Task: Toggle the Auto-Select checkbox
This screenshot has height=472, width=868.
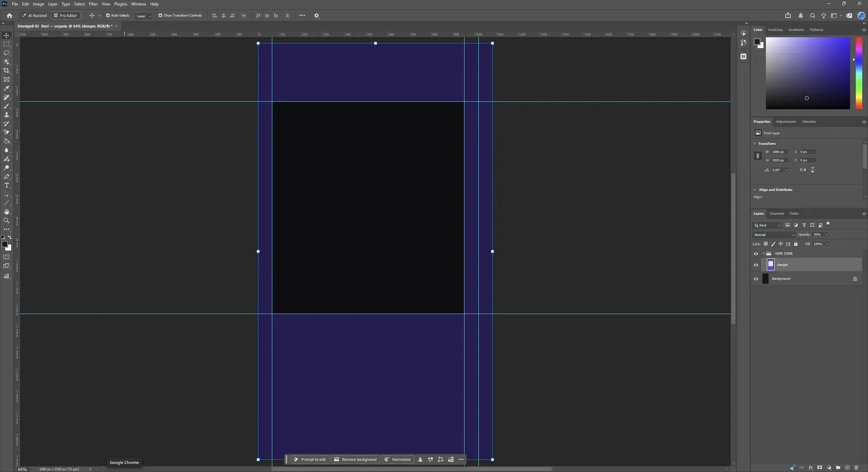Action: [108, 16]
